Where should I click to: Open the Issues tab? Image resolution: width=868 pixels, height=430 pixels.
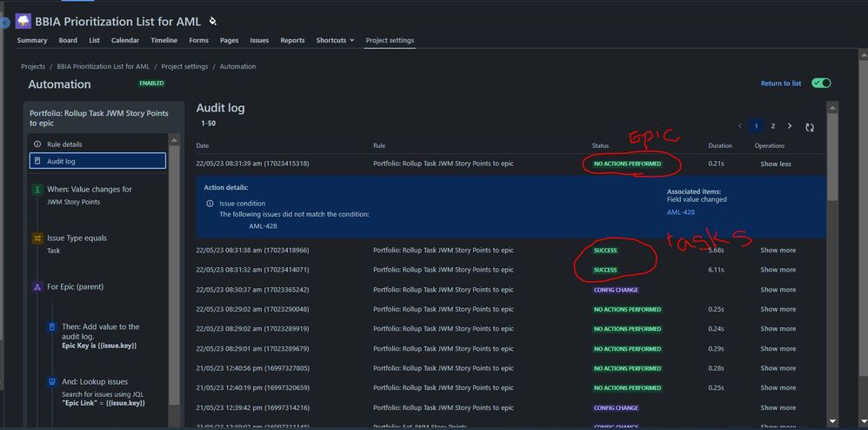[x=259, y=40]
